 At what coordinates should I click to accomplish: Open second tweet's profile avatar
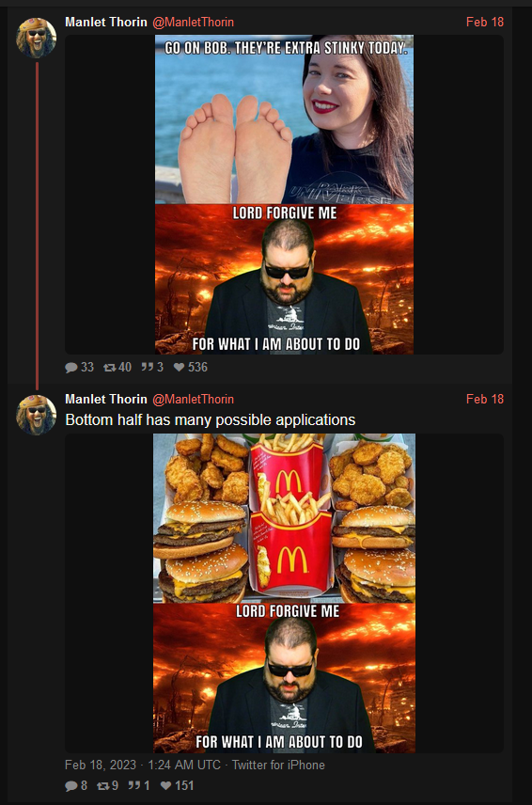coord(36,415)
